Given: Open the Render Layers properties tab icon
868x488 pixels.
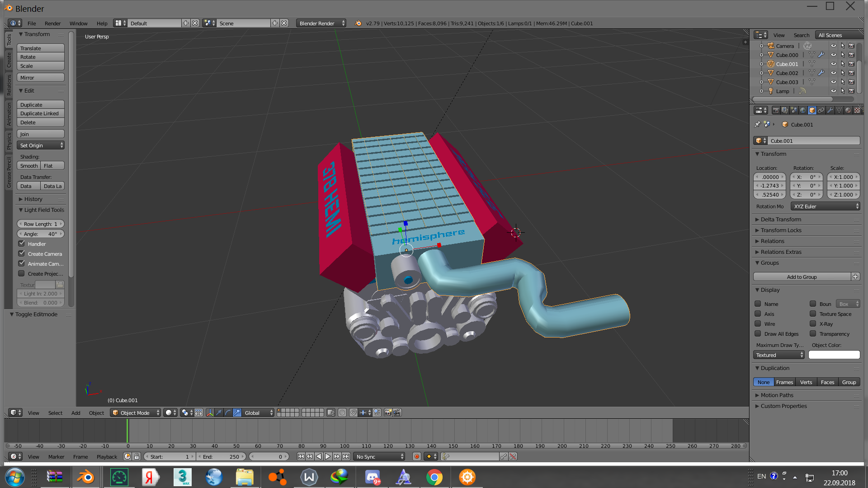Looking at the screenshot, I should (x=785, y=110).
